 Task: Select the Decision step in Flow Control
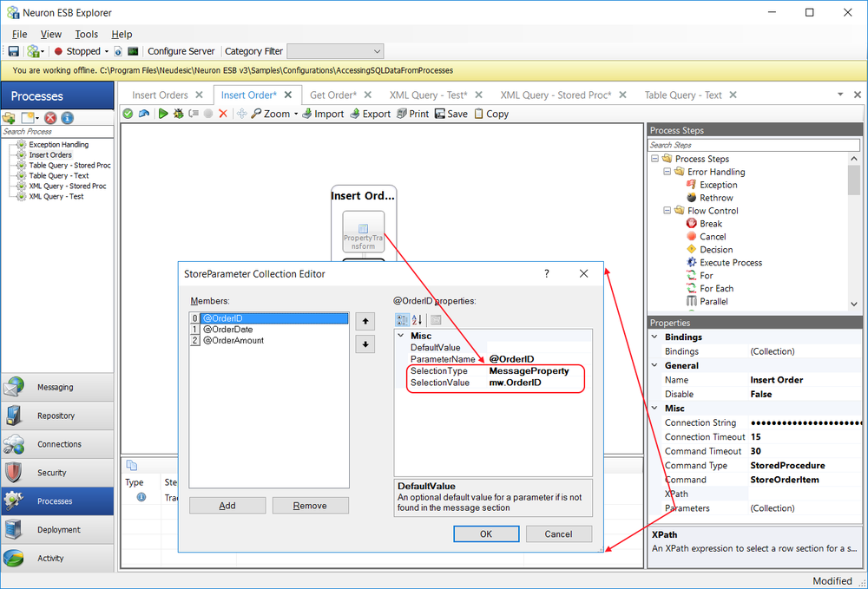(716, 250)
